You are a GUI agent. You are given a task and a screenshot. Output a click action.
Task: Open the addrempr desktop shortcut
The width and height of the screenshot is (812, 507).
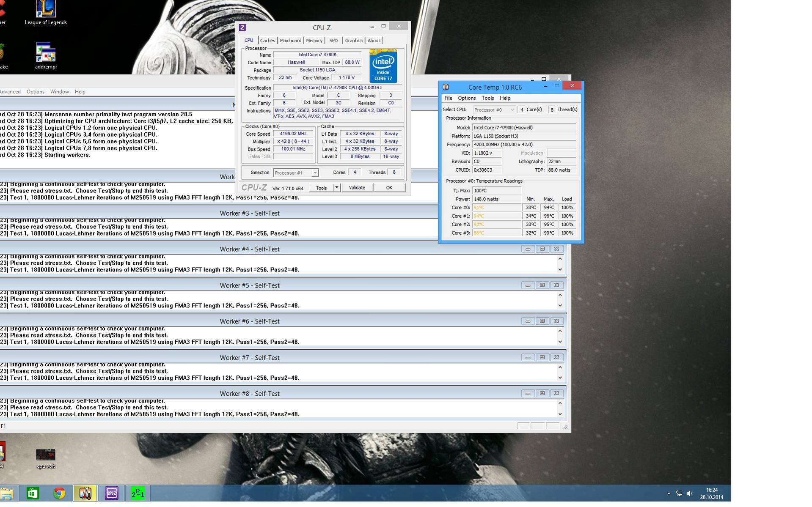[x=46, y=55]
